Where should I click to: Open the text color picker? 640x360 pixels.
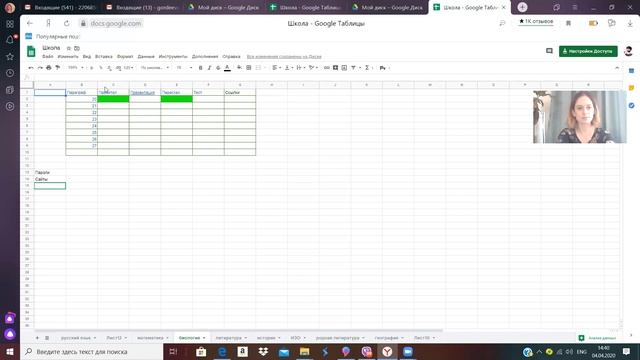pos(227,68)
